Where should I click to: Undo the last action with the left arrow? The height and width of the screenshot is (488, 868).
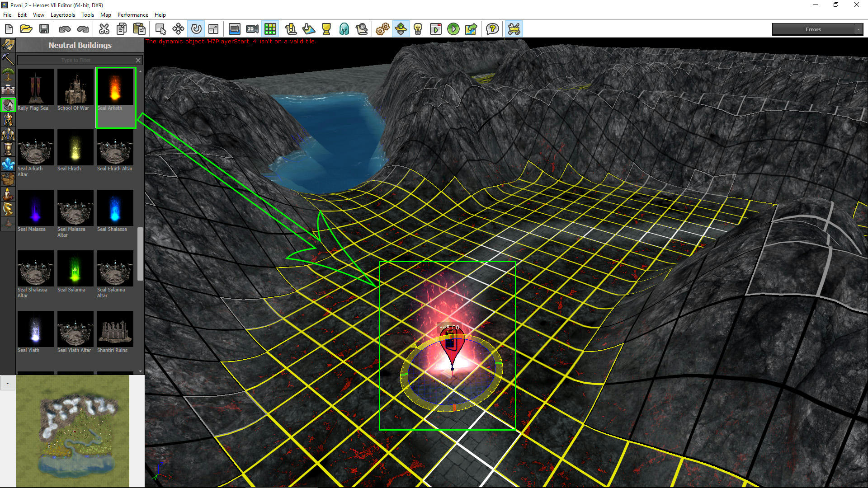pos(65,29)
